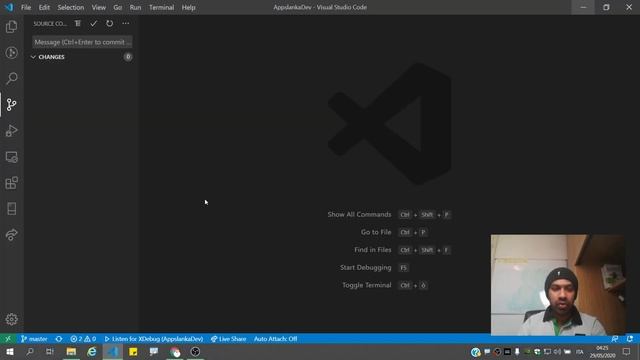Screen dimensions: 640x360
Task: Open the Run and Debug view
Action: click(x=11, y=131)
